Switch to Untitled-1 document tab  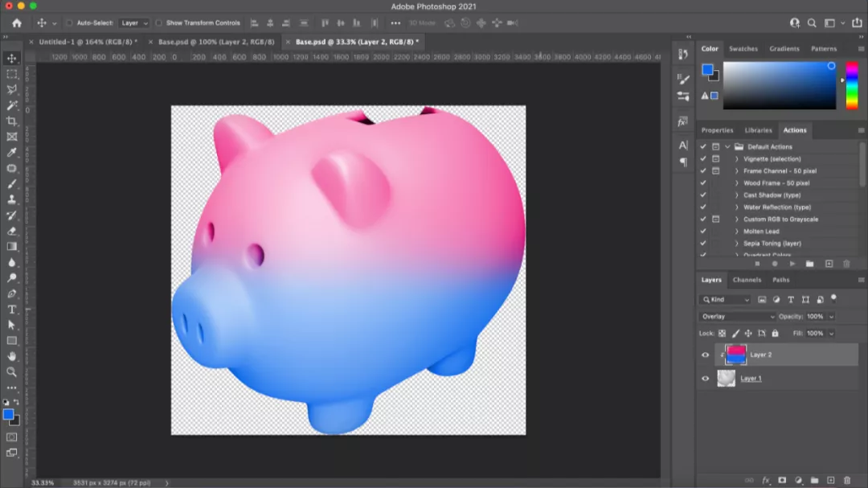[x=88, y=42]
